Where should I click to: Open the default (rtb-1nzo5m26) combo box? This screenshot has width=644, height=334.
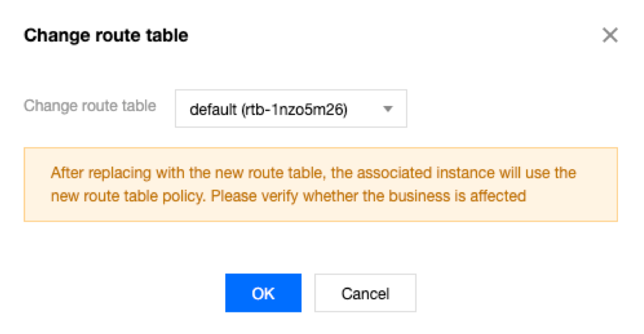pyautogui.click(x=291, y=108)
